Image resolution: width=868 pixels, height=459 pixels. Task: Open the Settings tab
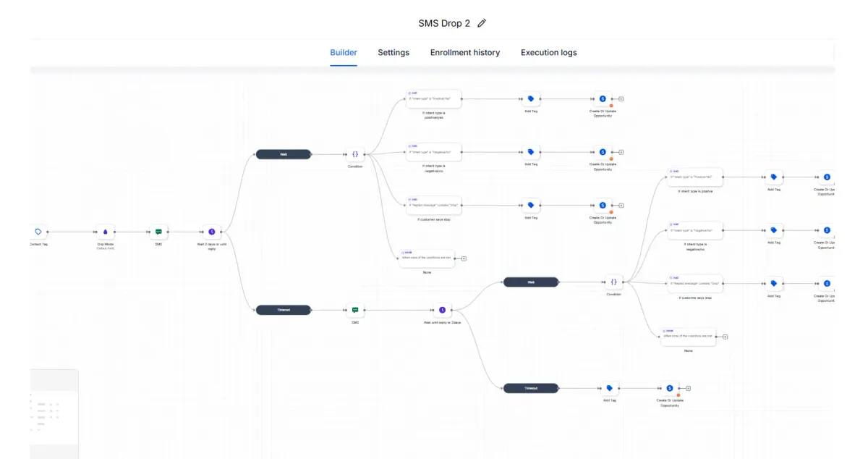(x=393, y=52)
